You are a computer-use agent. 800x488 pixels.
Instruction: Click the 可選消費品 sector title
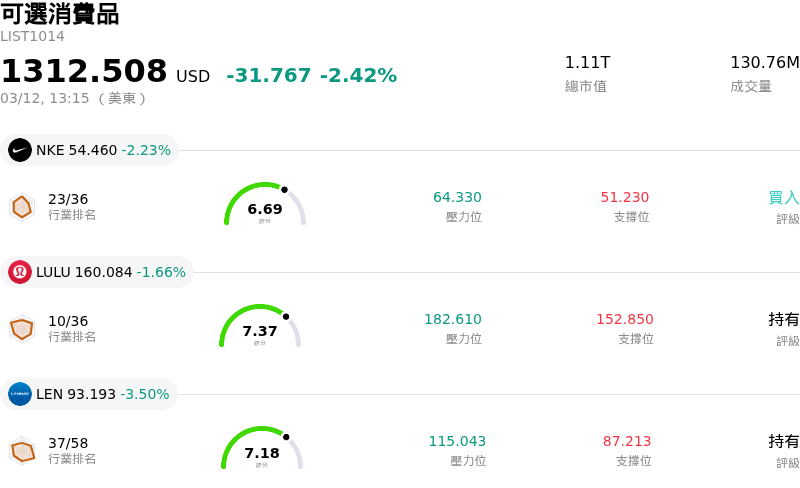tap(60, 14)
